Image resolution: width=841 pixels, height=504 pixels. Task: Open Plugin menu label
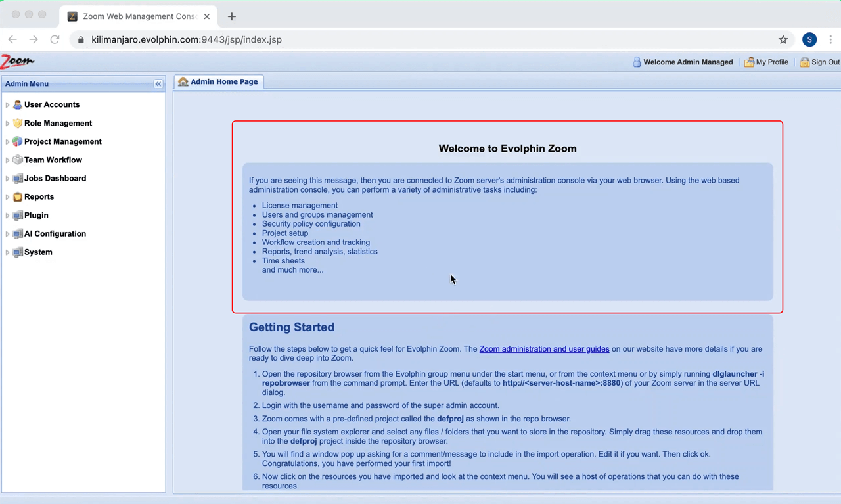click(x=36, y=215)
